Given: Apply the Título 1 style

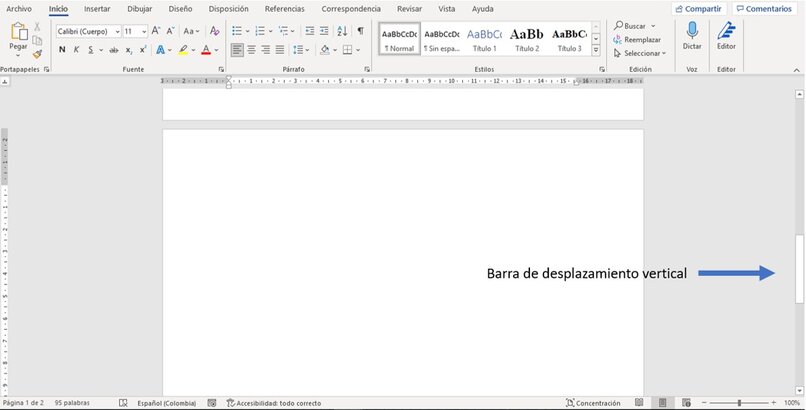Looking at the screenshot, I should tap(484, 39).
